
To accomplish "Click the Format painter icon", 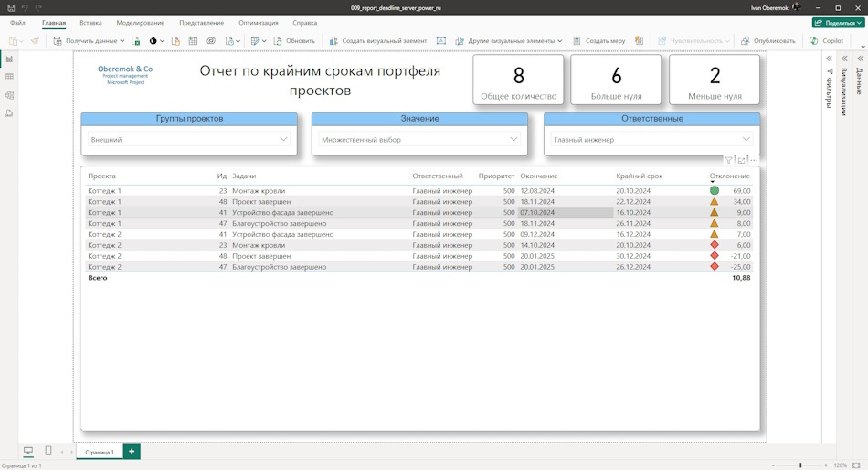I will pos(35,41).
